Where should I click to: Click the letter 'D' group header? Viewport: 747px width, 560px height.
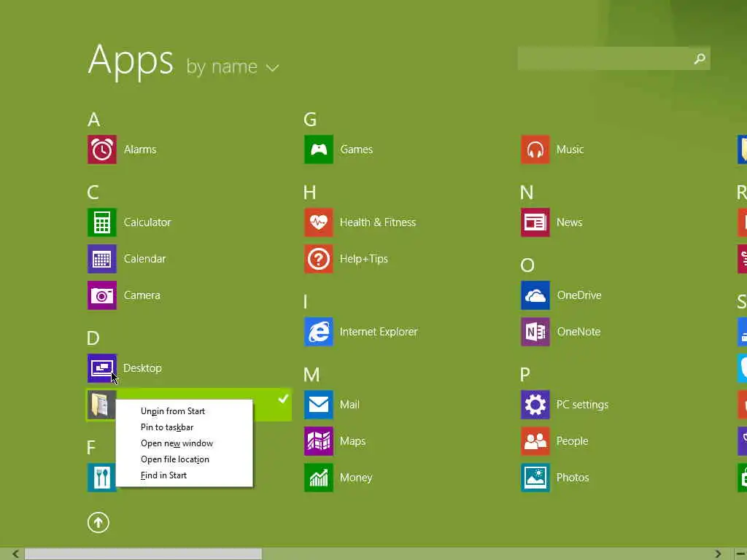pos(93,338)
